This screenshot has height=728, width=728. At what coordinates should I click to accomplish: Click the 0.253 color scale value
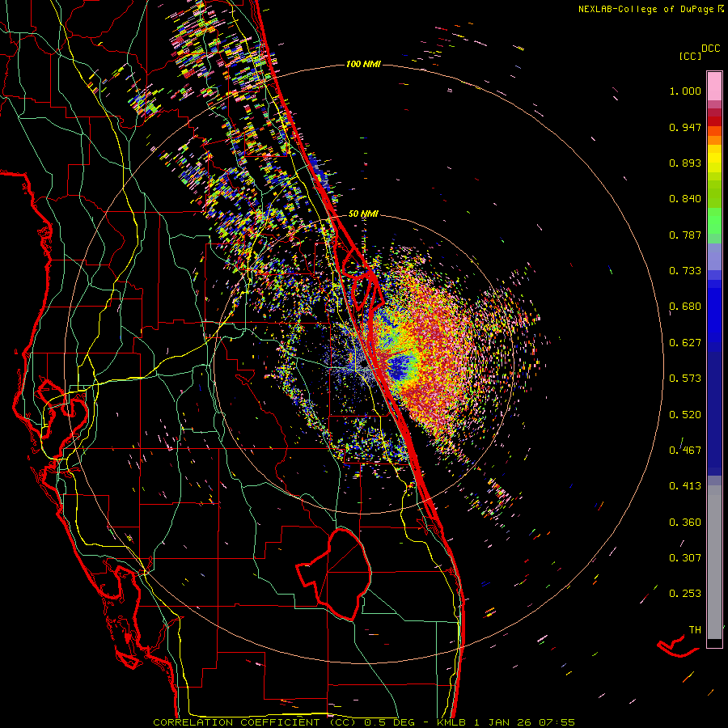tap(685, 594)
